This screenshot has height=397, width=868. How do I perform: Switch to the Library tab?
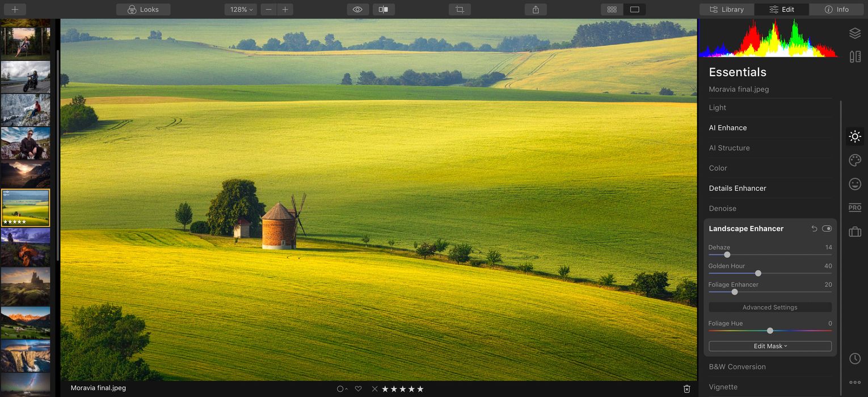727,9
